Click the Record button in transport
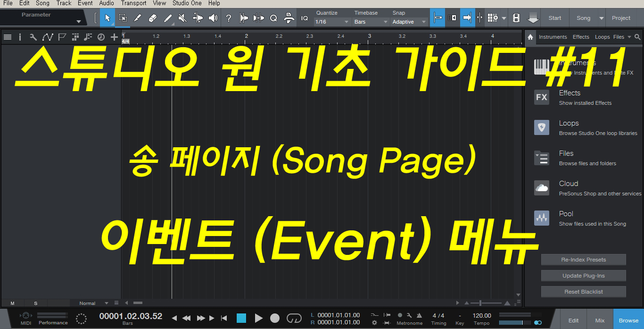644x329 pixels. click(x=275, y=318)
